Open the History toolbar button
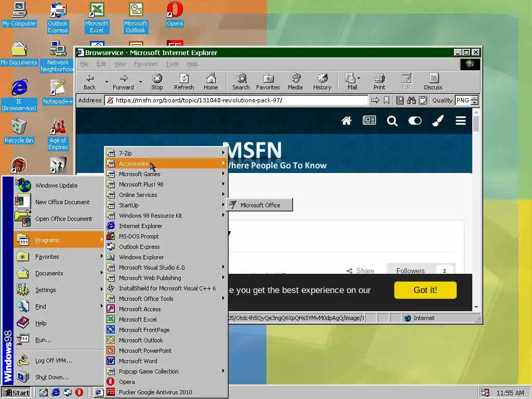 (322, 82)
